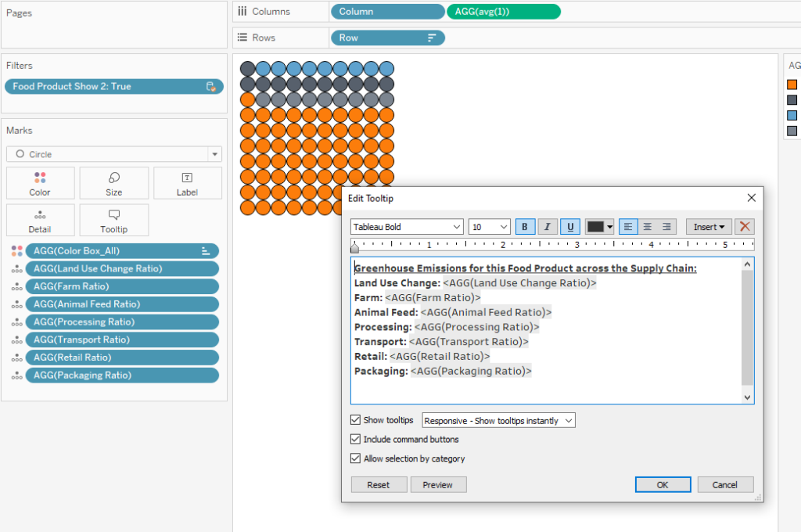Open the Circle mark type dropdown
Image resolution: width=801 pixels, height=532 pixels.
114,154
